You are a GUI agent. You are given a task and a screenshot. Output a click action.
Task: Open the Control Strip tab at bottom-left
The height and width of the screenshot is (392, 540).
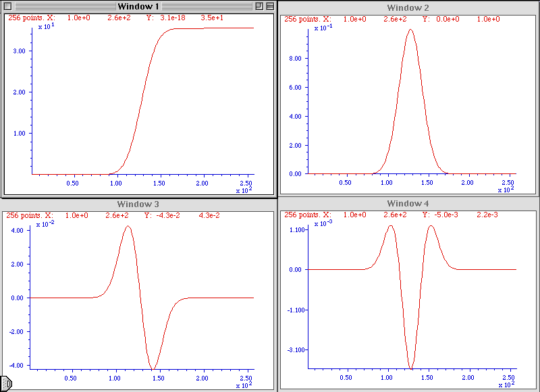coord(6,384)
